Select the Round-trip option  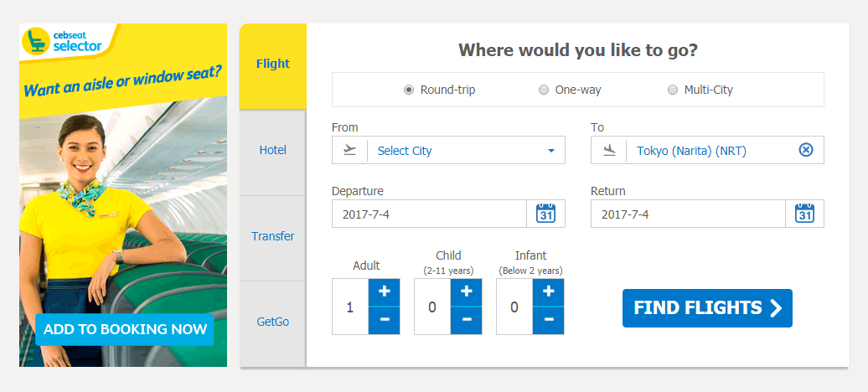409,90
